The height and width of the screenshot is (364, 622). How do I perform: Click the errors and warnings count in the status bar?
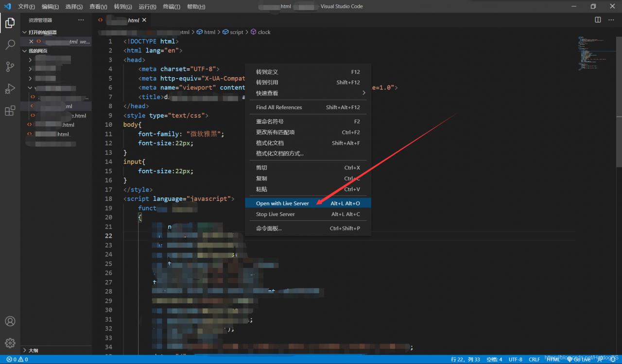tap(17, 360)
